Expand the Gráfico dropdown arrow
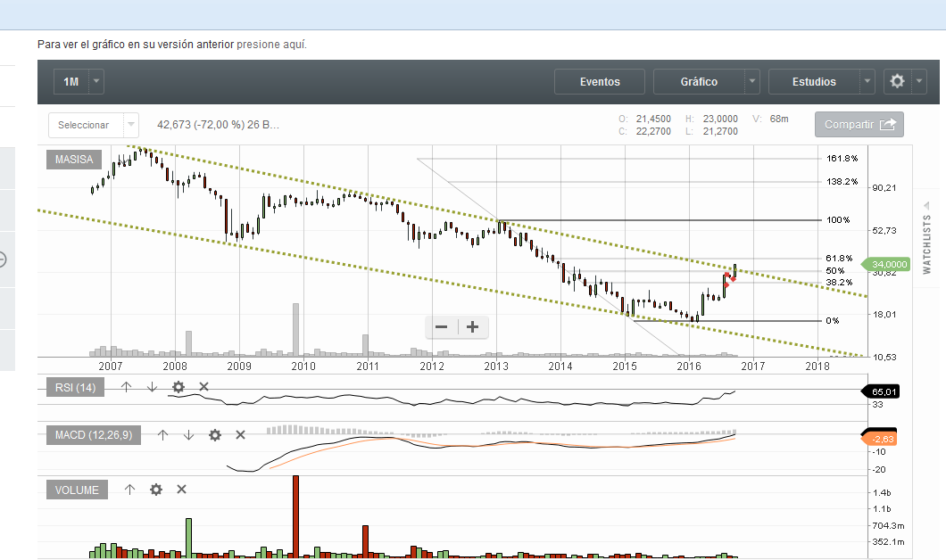946x560 pixels. [753, 82]
